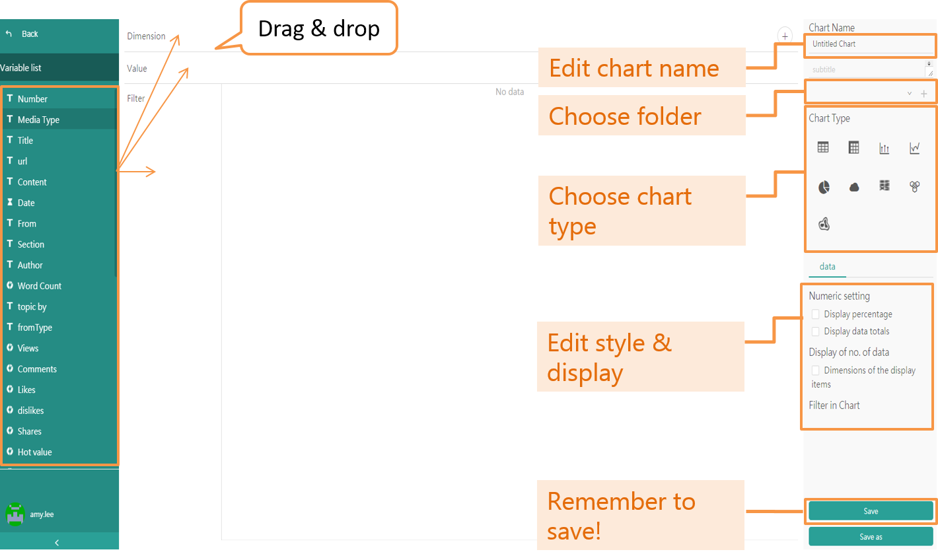Select Media Type in variable list
938x560 pixels.
(38, 120)
